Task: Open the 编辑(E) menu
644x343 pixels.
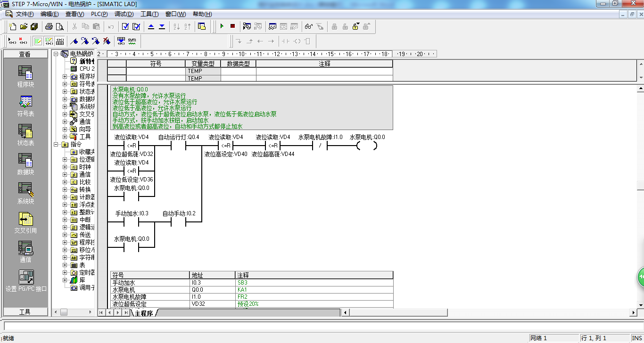Action: click(x=50, y=14)
